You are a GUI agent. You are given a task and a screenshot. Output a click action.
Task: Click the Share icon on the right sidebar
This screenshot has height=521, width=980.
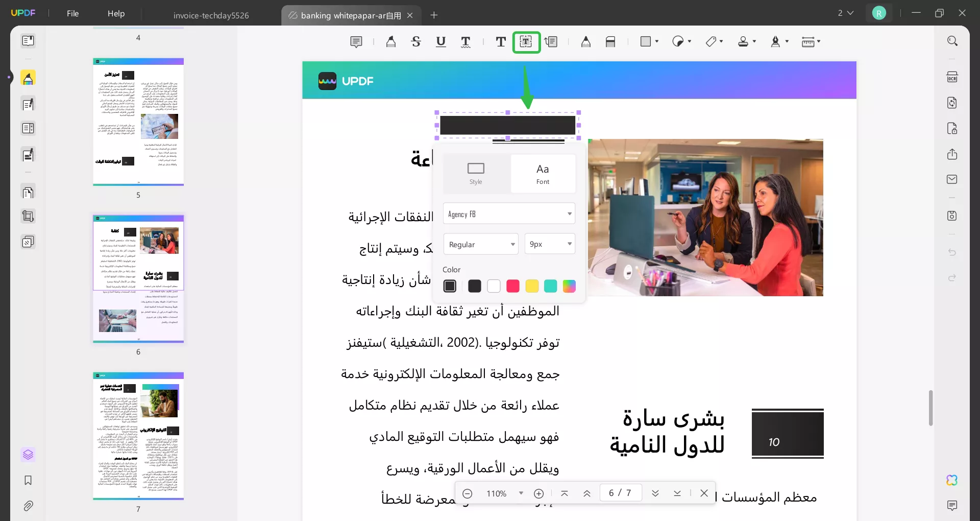click(x=952, y=154)
